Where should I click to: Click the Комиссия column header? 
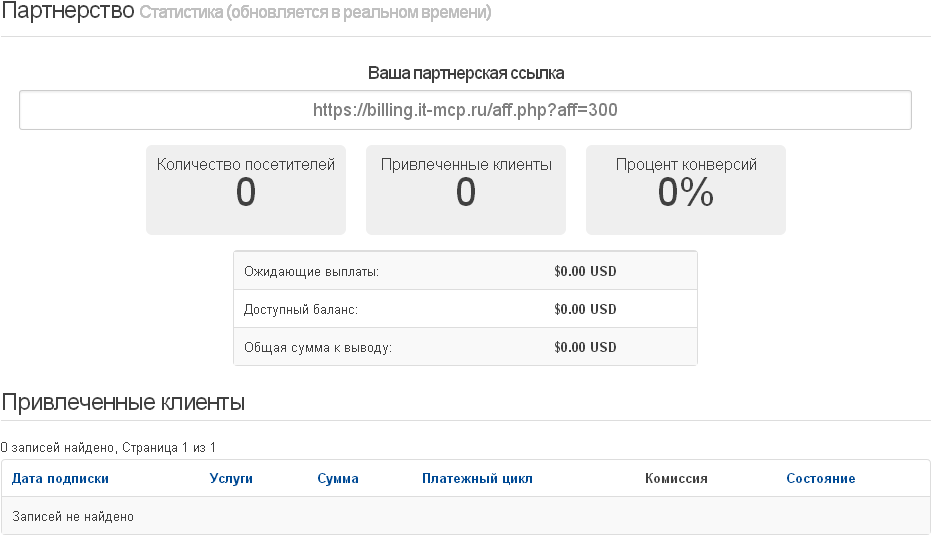point(677,478)
